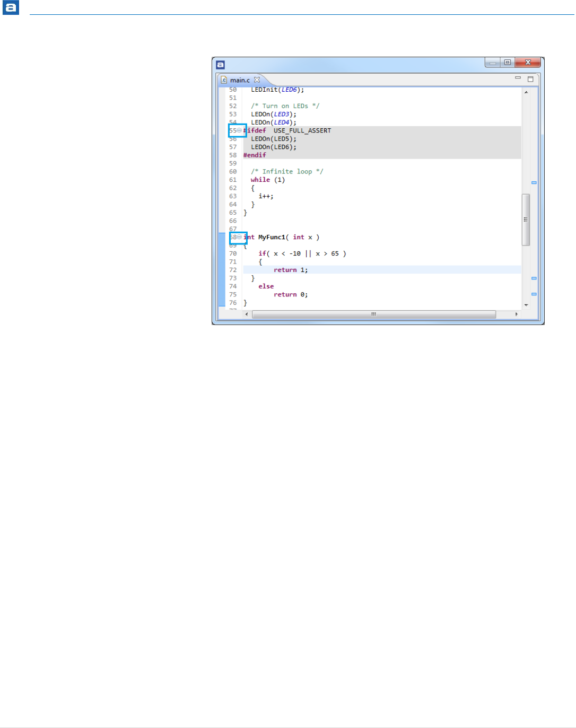The width and height of the screenshot is (576, 728).
Task: Click 'USE_FULL_ASSERT' macro name
Action: click(302, 130)
